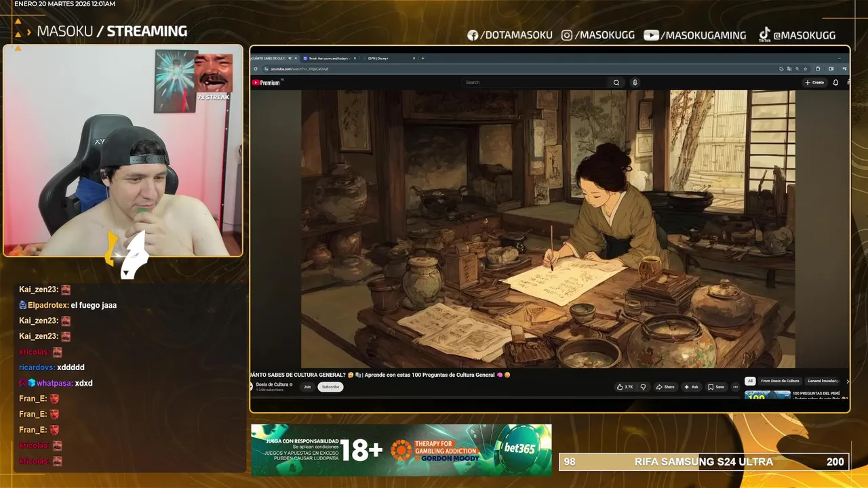The height and width of the screenshot is (488, 868).
Task: Open more actions three-dot menu
Action: tap(735, 387)
